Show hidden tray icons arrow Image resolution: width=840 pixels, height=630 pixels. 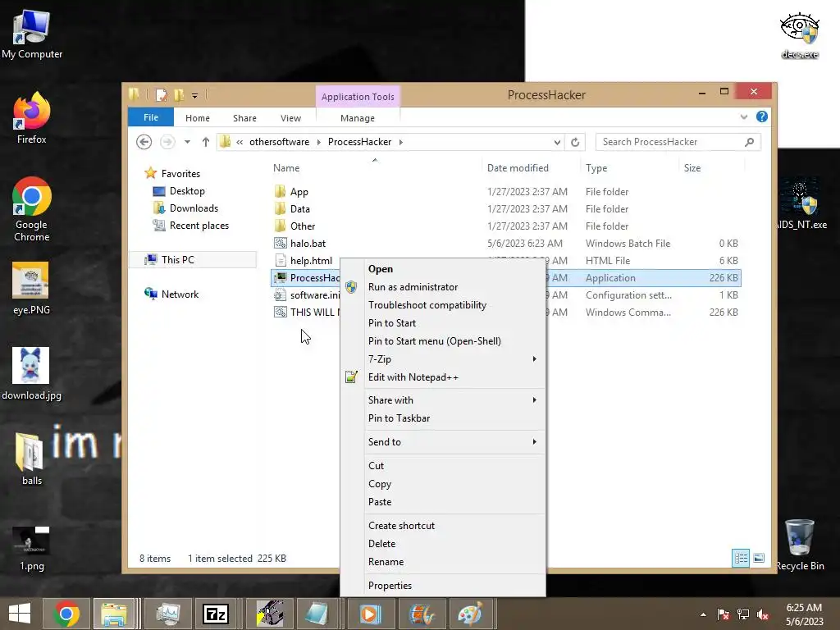click(x=703, y=614)
